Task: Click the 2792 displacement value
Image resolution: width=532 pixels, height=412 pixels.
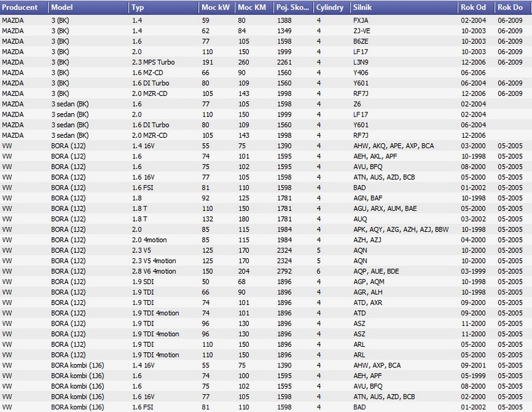Action: tap(285, 272)
